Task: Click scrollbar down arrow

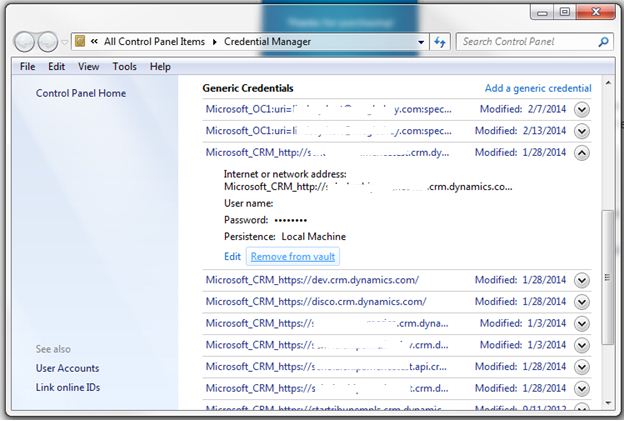Action: click(608, 403)
